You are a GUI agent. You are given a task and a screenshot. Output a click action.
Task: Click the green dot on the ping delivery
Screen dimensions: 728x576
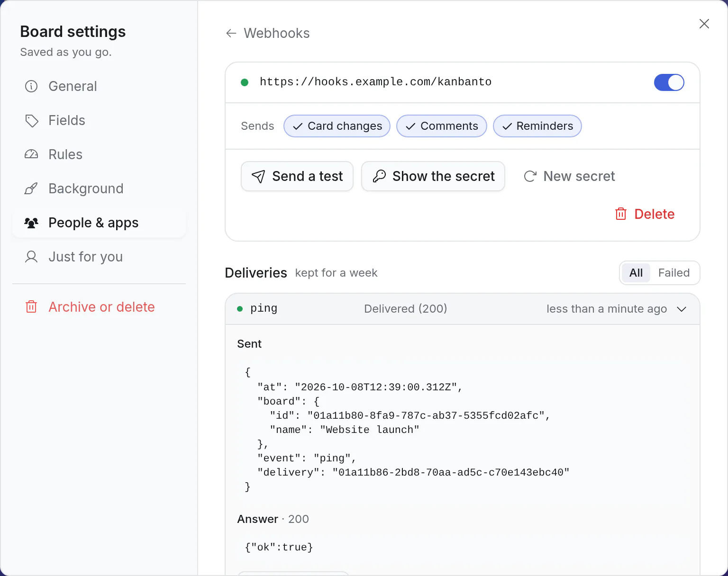pyautogui.click(x=240, y=309)
